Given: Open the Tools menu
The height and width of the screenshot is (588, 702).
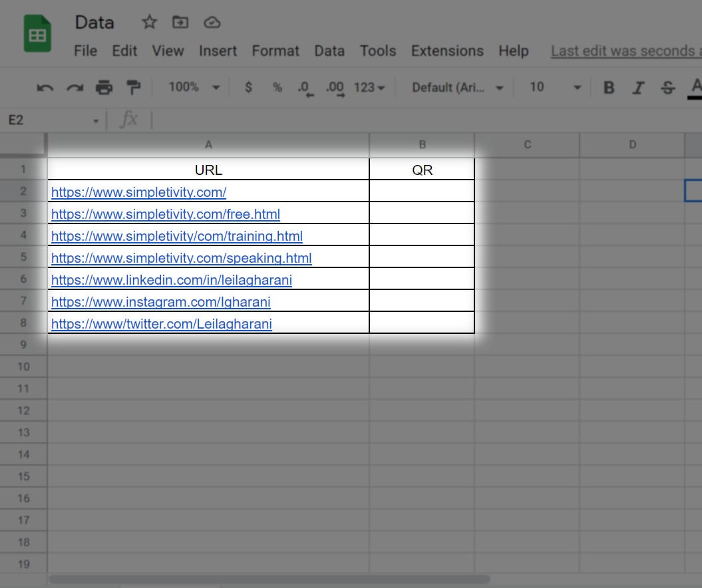Looking at the screenshot, I should tap(378, 51).
